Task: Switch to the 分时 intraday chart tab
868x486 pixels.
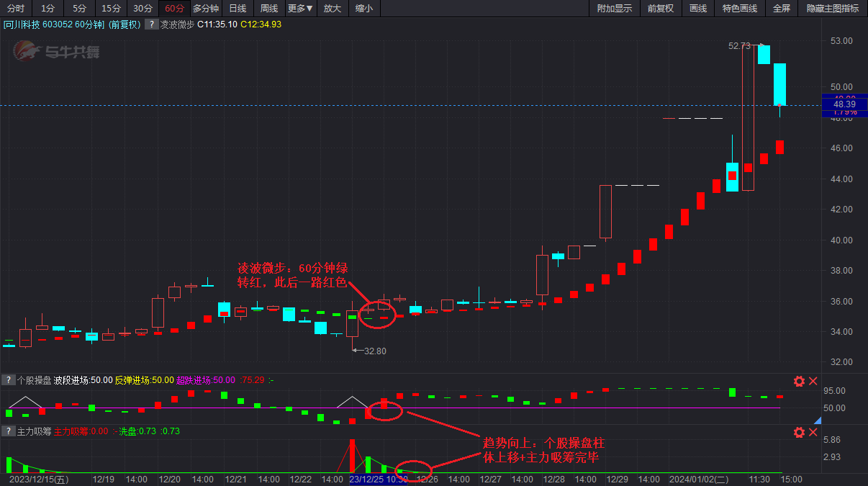Action: click(16, 9)
